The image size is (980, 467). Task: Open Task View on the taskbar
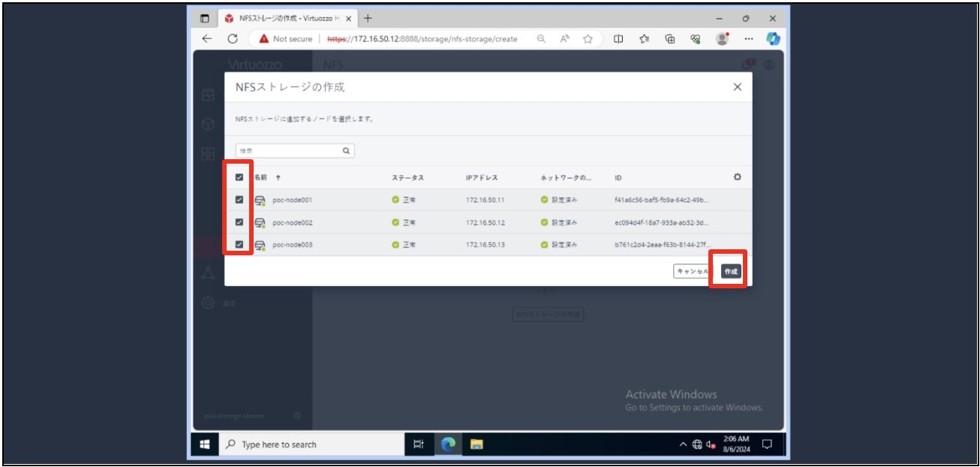coord(419,444)
